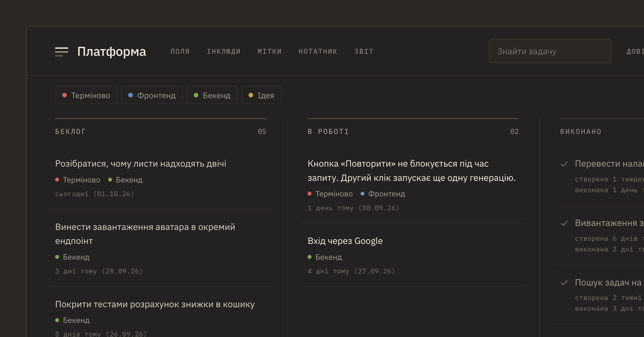Click Бекенд label on the двічі task
The width and height of the screenshot is (644, 337).
pyautogui.click(x=125, y=180)
